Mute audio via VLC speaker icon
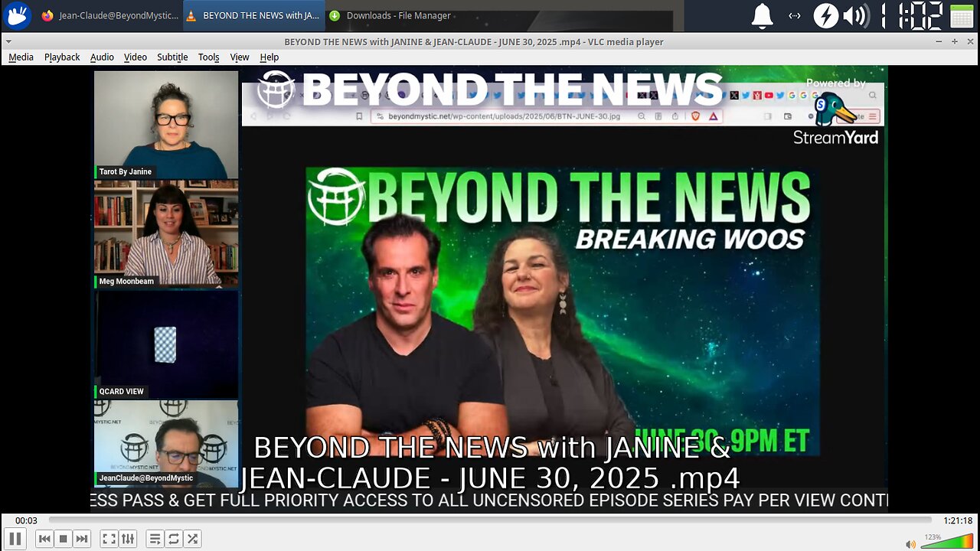980x551 pixels. coord(910,544)
